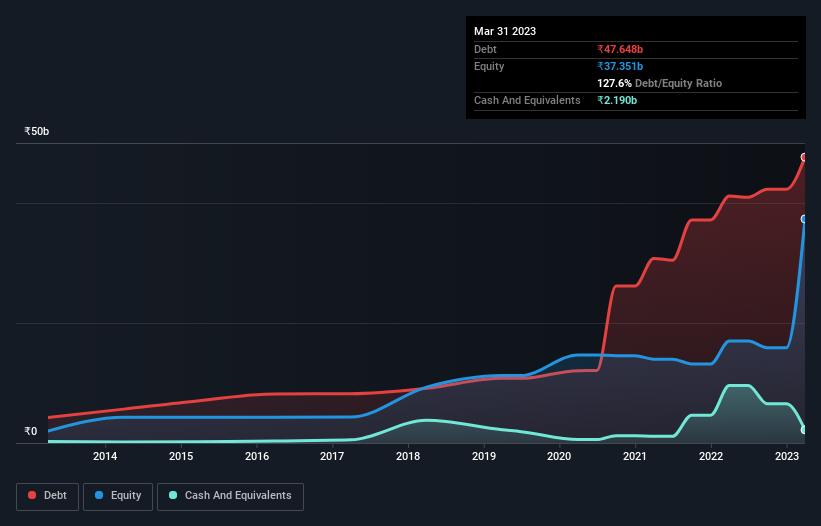
Task: Click the Mar 31 2023 tooltip date
Action: [505, 31]
